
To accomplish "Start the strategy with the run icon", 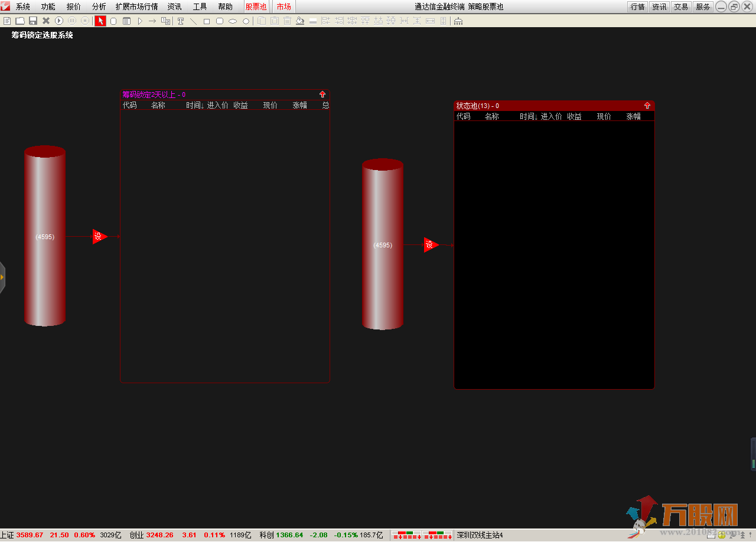I will (59, 21).
